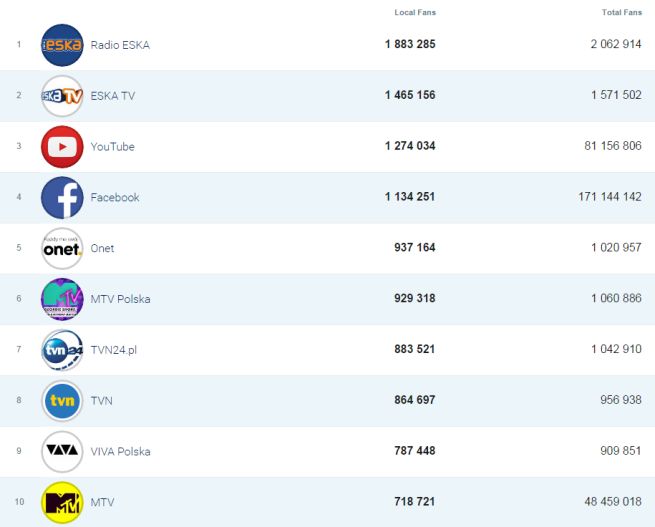This screenshot has width=655, height=527.
Task: Follow the YouTube name link
Action: point(112,147)
